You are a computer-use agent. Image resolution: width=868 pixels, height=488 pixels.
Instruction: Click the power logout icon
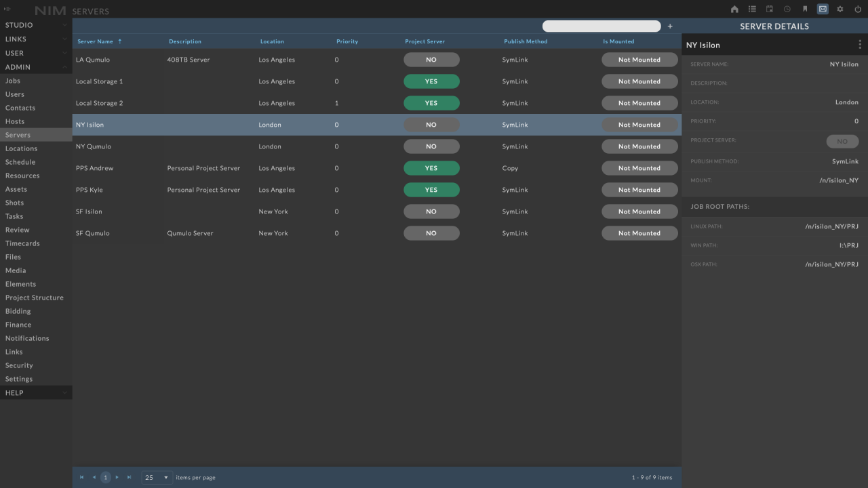[x=858, y=9]
